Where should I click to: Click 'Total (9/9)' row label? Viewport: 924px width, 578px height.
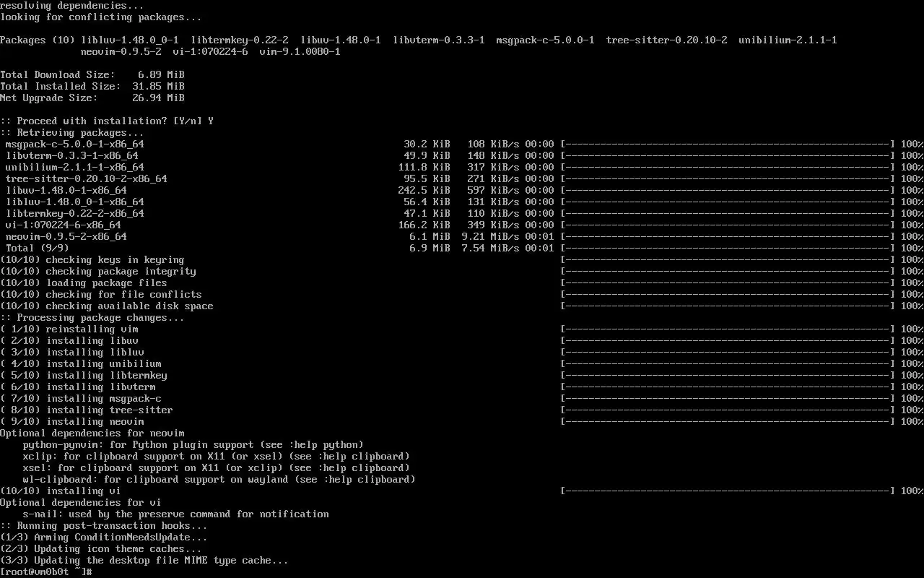38,248
